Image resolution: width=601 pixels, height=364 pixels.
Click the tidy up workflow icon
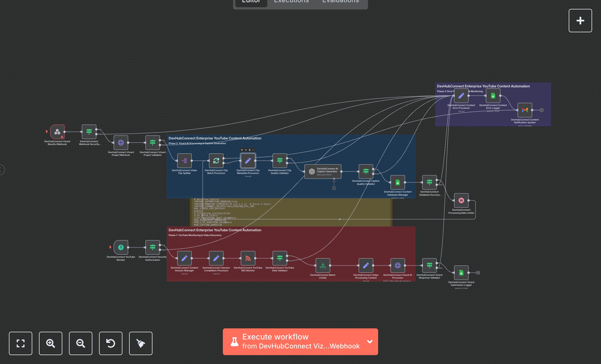(141, 343)
